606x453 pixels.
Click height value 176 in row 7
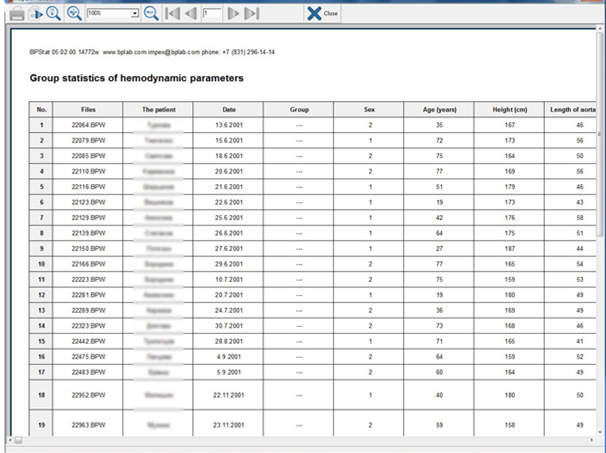(509, 218)
